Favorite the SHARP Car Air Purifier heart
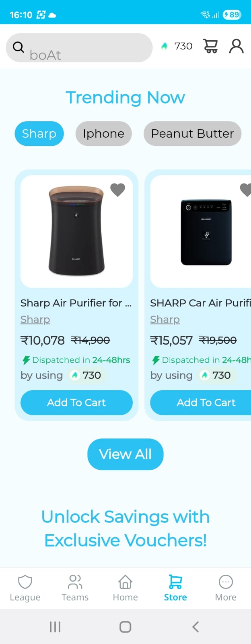The height and width of the screenshot is (644, 251). point(246,190)
